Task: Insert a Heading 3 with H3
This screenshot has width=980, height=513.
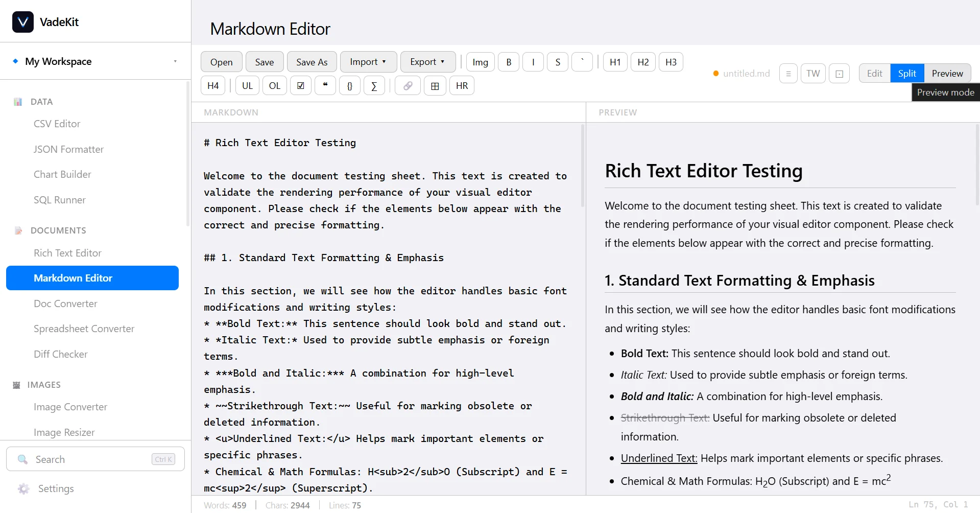Action: (671, 62)
